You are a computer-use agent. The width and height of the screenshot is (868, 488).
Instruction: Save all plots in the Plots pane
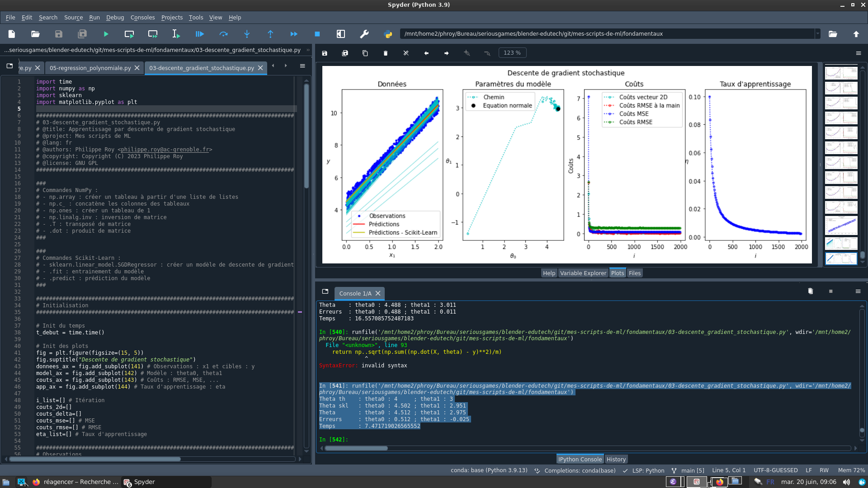tap(345, 53)
